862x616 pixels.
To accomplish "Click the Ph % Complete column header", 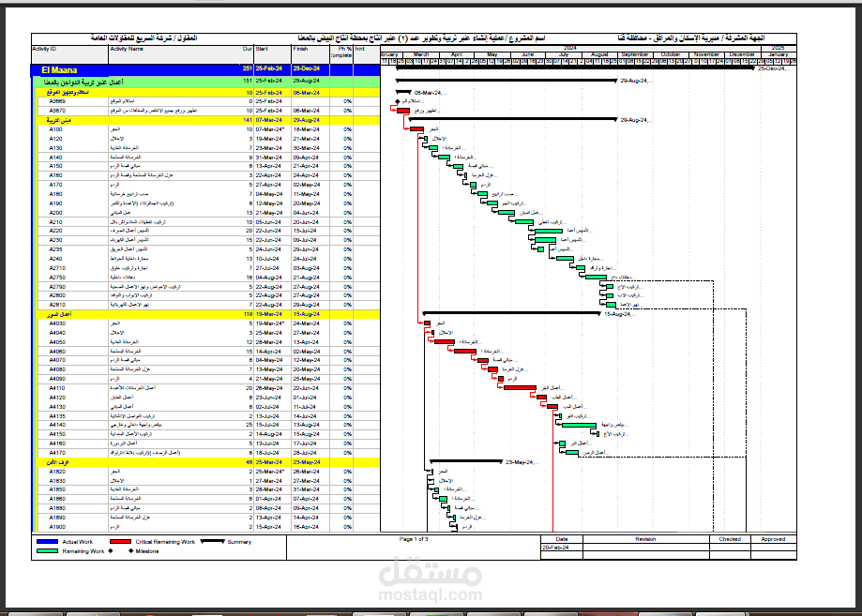I will [341, 52].
